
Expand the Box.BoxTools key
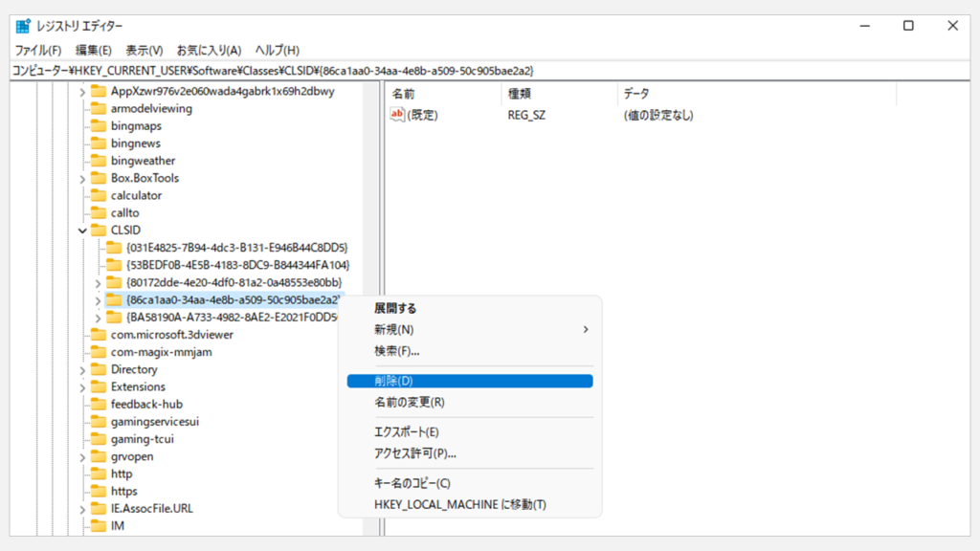82,179
